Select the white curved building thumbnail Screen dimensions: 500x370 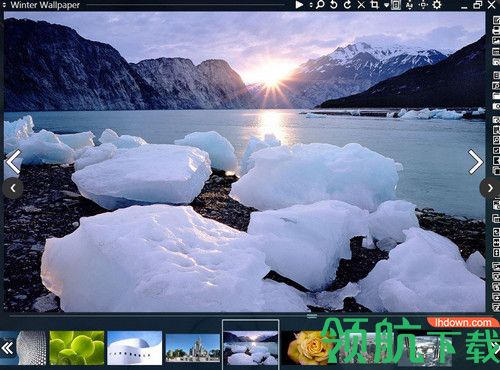pyautogui.click(x=135, y=348)
